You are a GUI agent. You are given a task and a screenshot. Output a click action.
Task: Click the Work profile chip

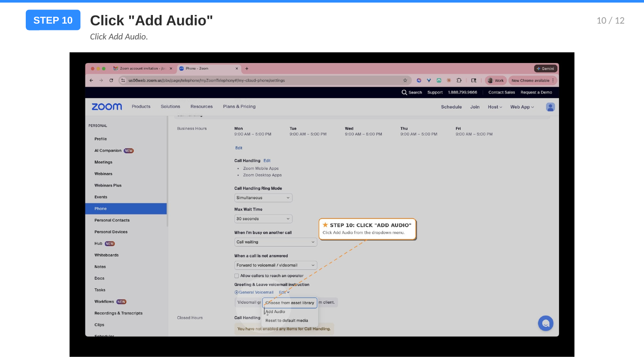coord(495,80)
